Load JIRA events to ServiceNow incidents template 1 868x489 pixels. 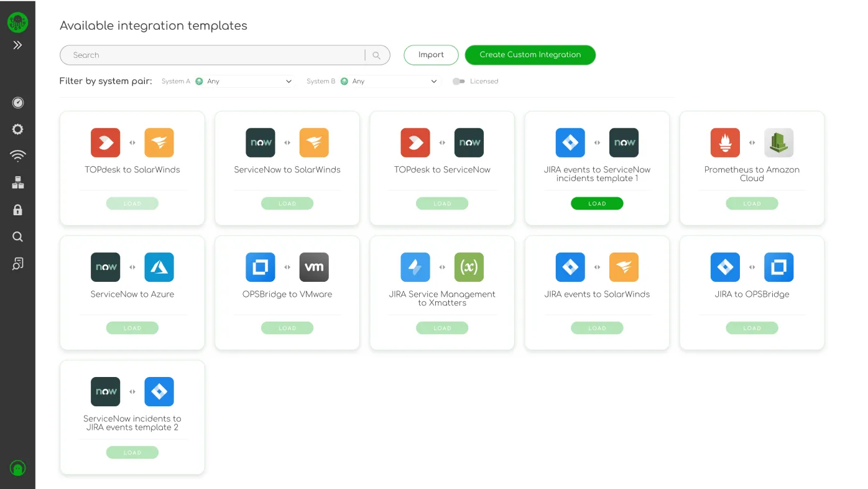[597, 203]
